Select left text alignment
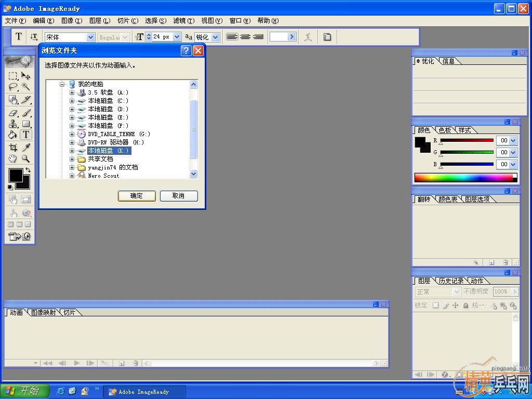 (x=232, y=37)
